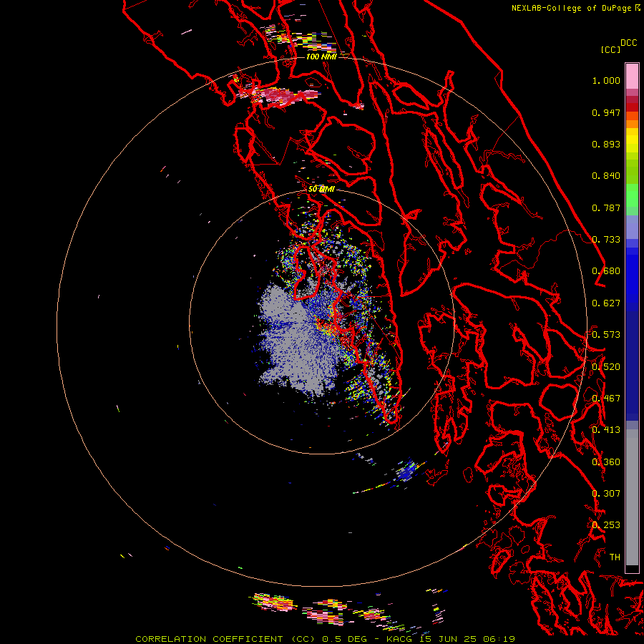Click the [CC] units label
This screenshot has width=644, height=644.
pos(610,49)
